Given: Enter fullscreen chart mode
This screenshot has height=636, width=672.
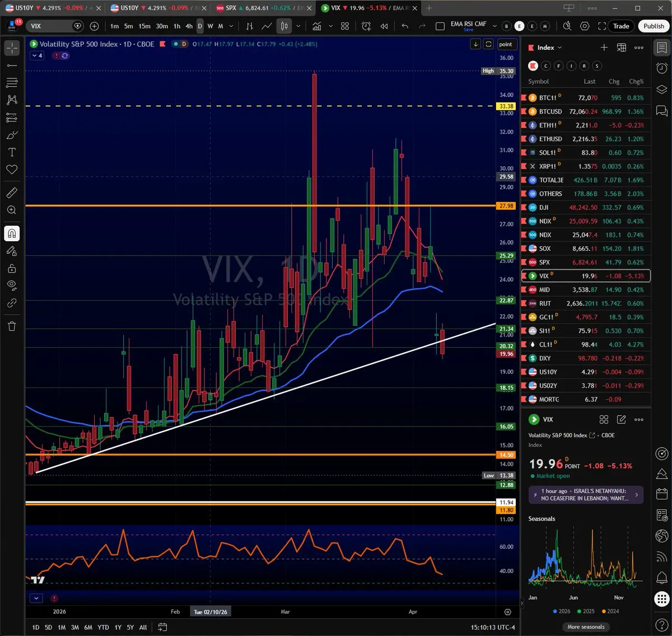Looking at the screenshot, I should 602,26.
